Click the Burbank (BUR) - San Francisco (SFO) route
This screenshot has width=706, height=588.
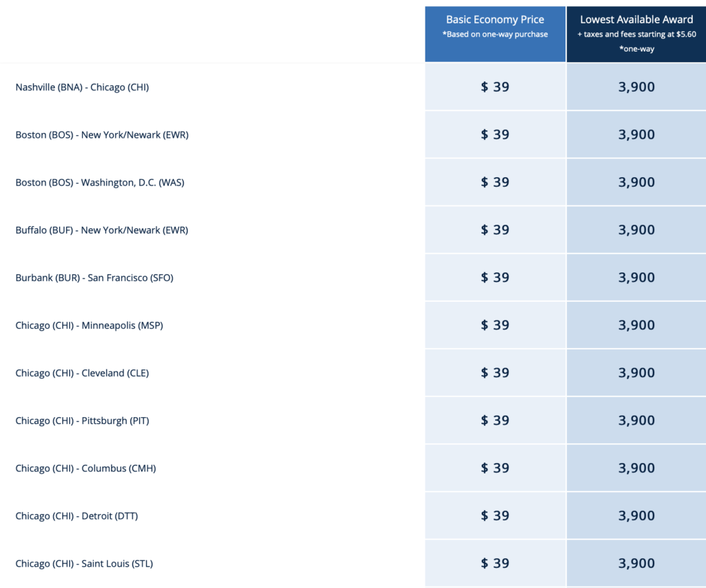tap(94, 277)
